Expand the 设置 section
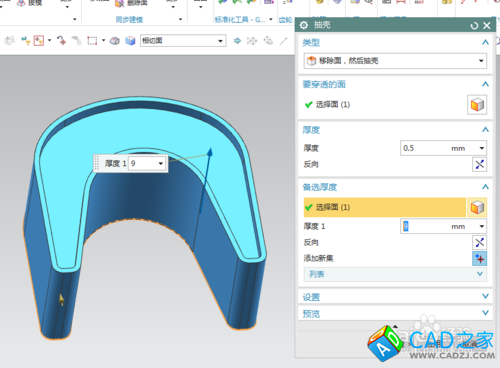500x368 pixels. click(x=395, y=296)
